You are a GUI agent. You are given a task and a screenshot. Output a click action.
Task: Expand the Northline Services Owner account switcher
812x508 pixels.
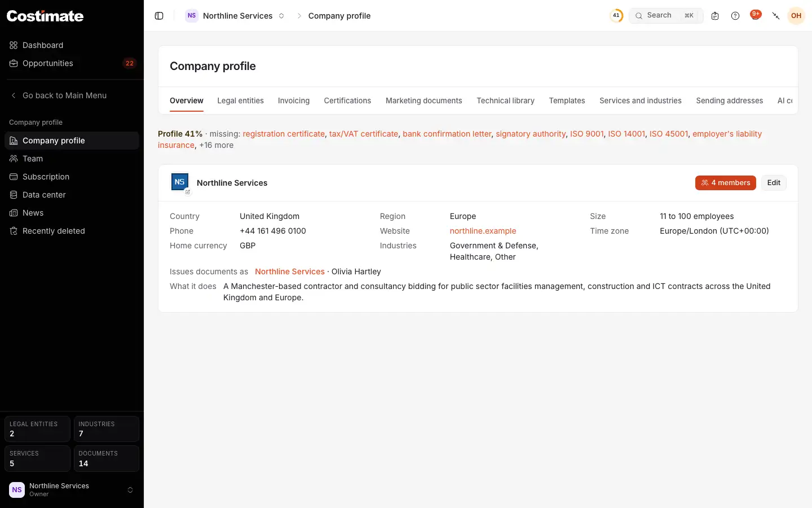(x=72, y=490)
